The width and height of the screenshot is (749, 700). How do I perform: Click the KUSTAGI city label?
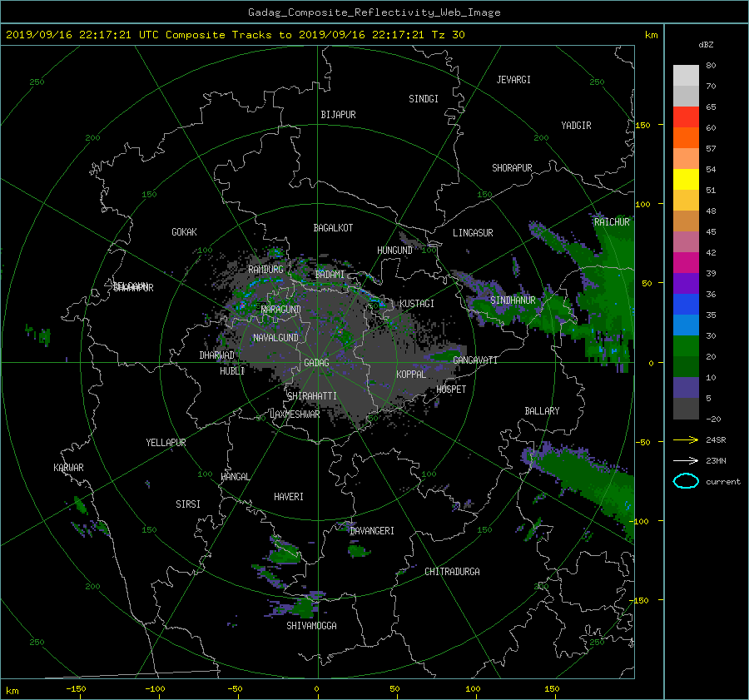(417, 304)
